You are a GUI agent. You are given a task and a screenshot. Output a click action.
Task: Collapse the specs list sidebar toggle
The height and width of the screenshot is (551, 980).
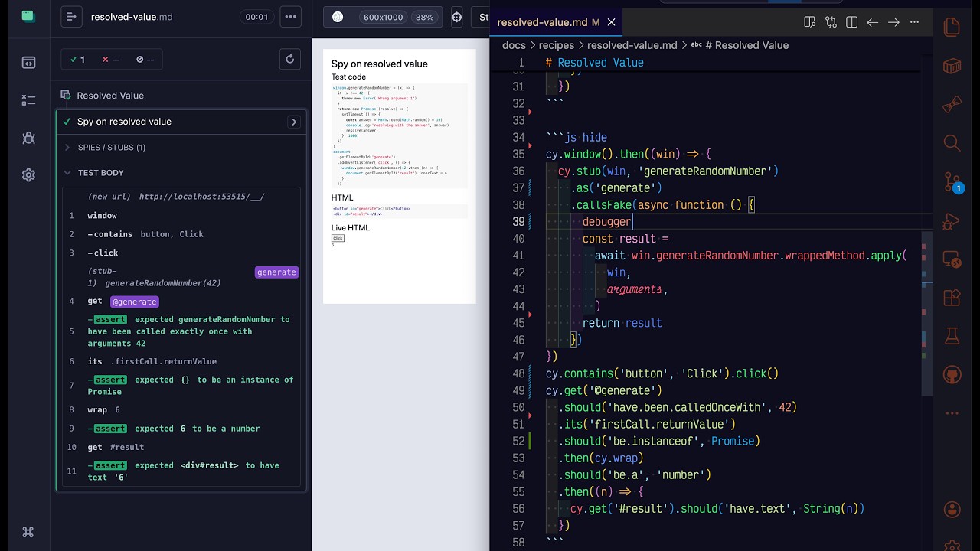coord(71,17)
